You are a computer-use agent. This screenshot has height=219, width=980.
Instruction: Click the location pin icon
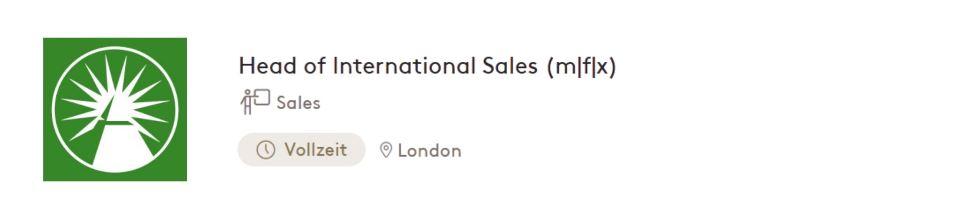[x=386, y=150]
